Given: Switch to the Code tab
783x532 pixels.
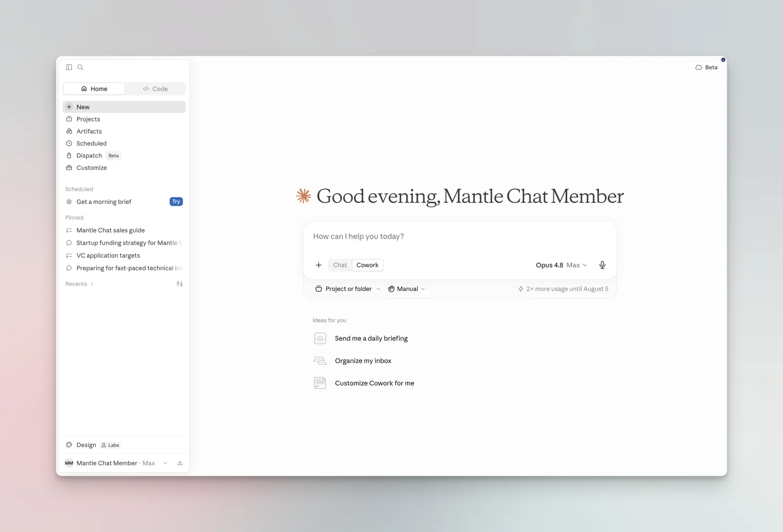Looking at the screenshot, I should point(155,89).
